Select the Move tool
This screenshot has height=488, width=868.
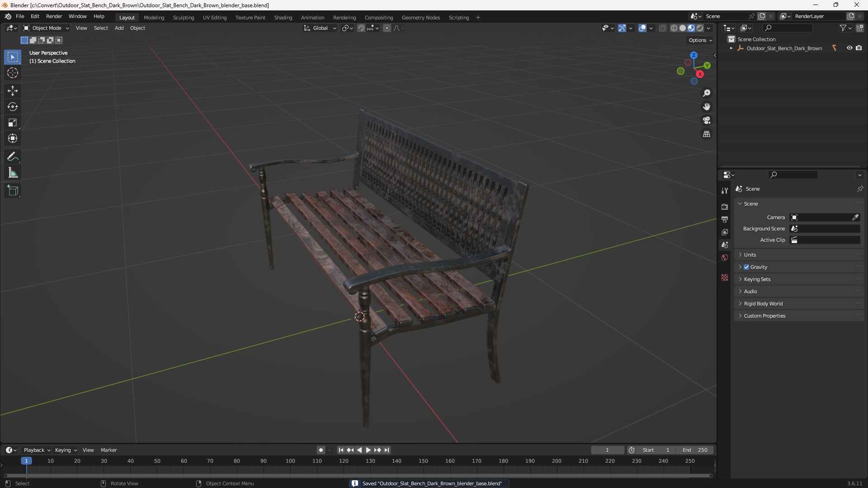click(x=13, y=91)
